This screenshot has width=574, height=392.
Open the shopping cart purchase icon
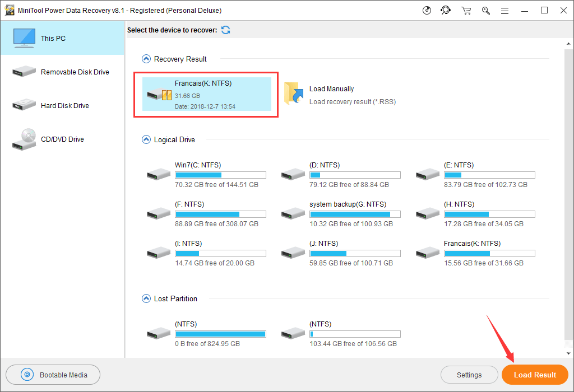click(x=466, y=11)
